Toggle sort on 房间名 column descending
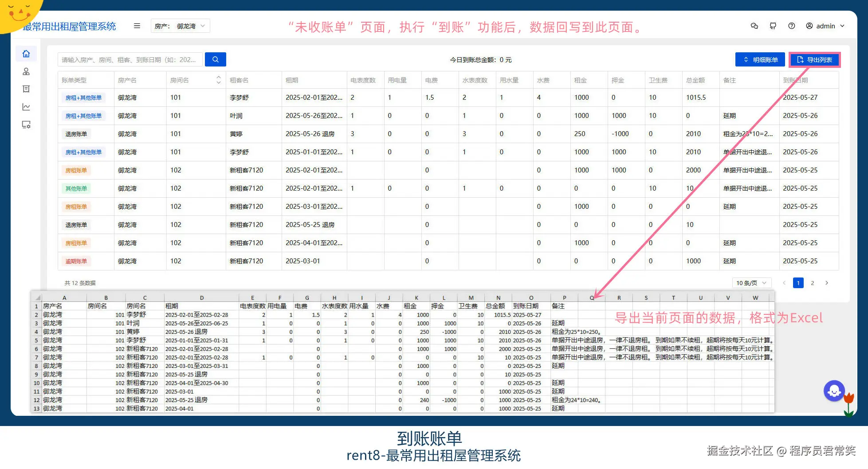Viewport: 868px width, 469px height. (x=218, y=82)
